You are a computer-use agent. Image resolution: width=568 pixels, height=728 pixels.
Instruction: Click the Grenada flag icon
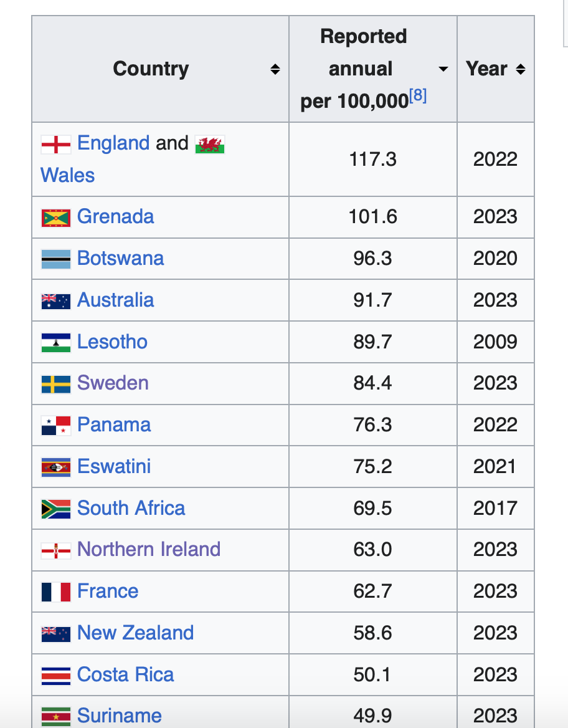pyautogui.click(x=56, y=218)
